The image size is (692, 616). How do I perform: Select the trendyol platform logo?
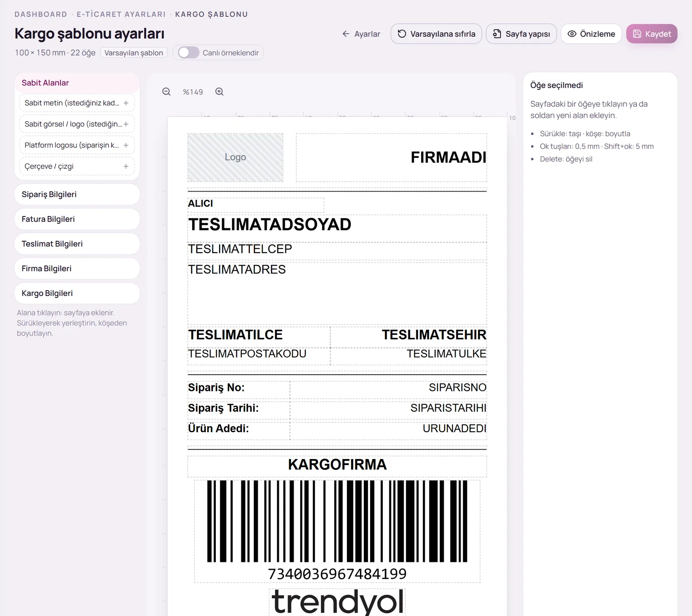tap(337, 601)
